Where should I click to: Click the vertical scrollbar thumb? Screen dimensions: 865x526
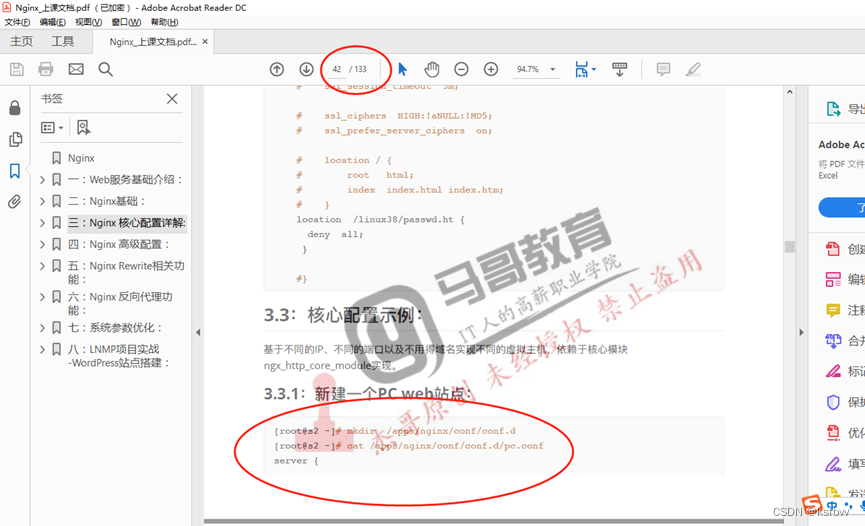click(789, 247)
